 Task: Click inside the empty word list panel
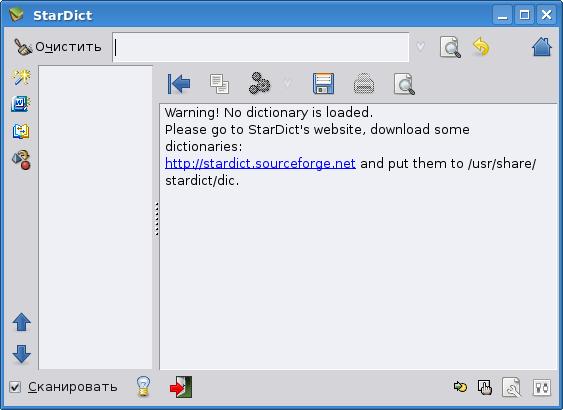point(96,218)
